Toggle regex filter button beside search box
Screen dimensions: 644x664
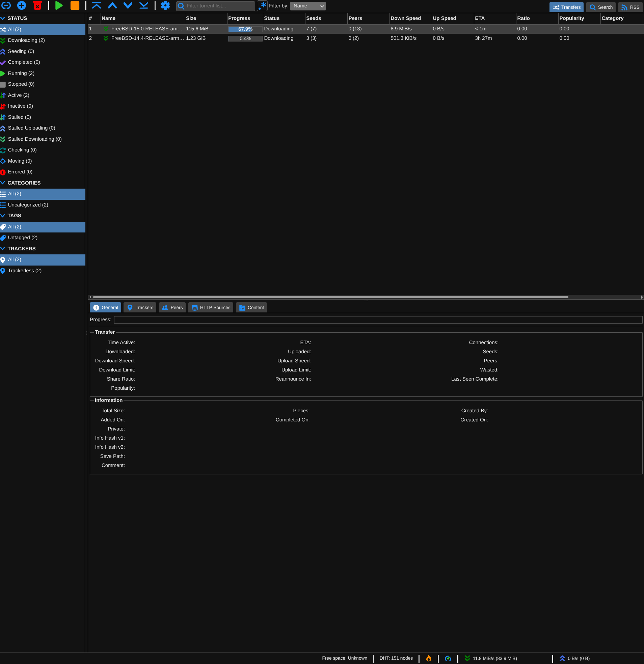click(x=262, y=6)
